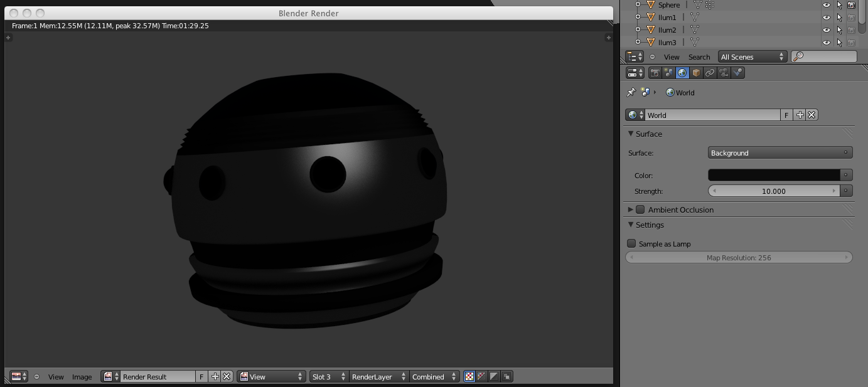Open the Image menu in render window

[82, 377]
